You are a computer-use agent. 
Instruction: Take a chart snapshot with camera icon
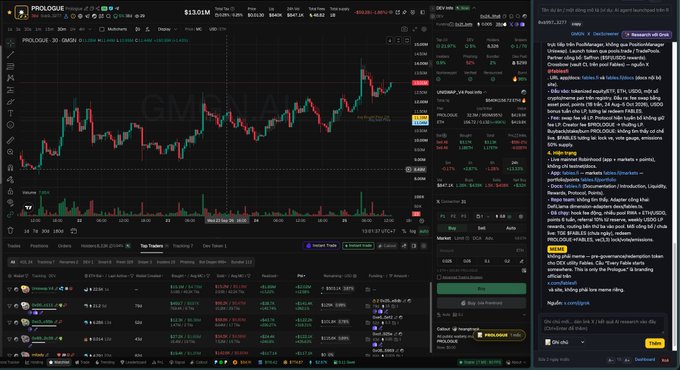click(404, 29)
